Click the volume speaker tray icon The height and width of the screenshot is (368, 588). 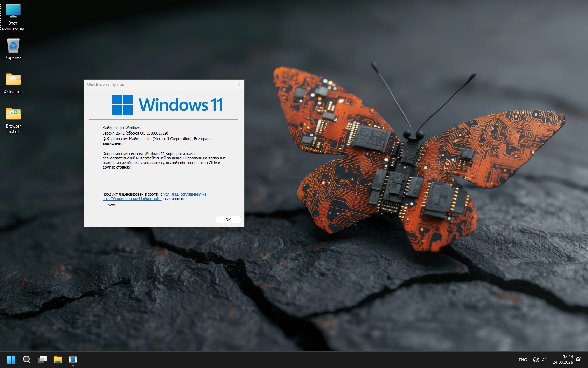pyautogui.click(x=544, y=360)
